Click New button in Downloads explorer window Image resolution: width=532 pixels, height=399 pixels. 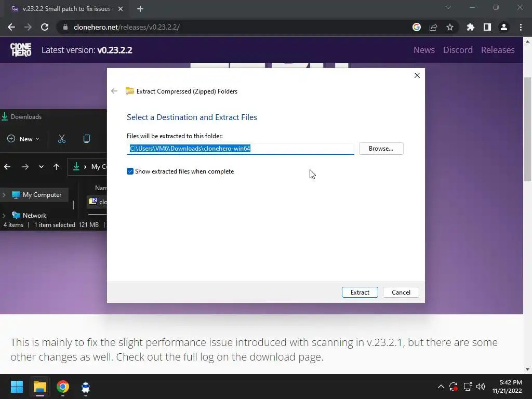pos(23,139)
